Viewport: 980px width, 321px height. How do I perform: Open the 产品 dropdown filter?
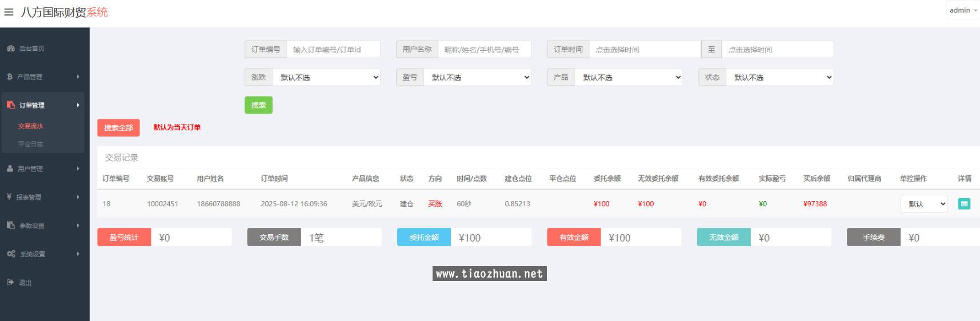coord(629,78)
